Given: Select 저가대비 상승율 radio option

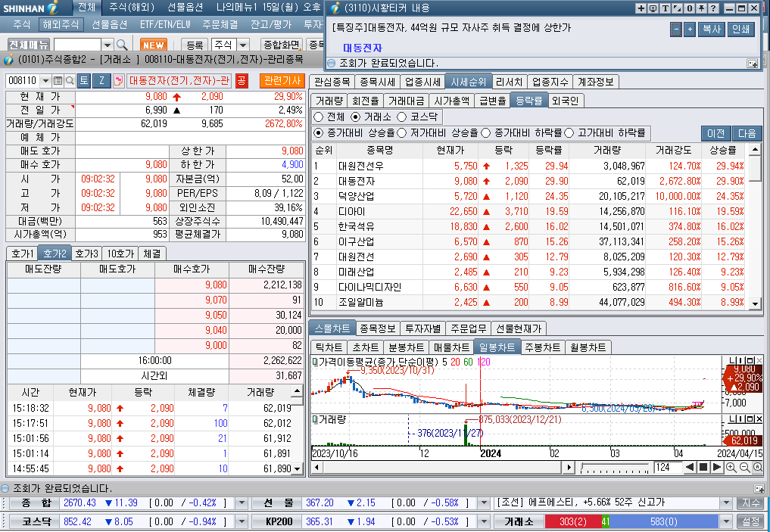Looking at the screenshot, I should [402, 132].
